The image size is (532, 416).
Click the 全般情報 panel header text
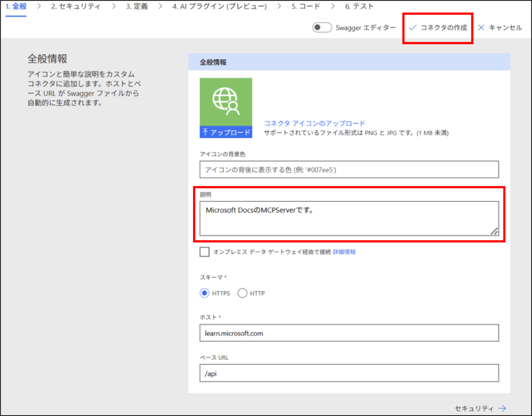(213, 62)
